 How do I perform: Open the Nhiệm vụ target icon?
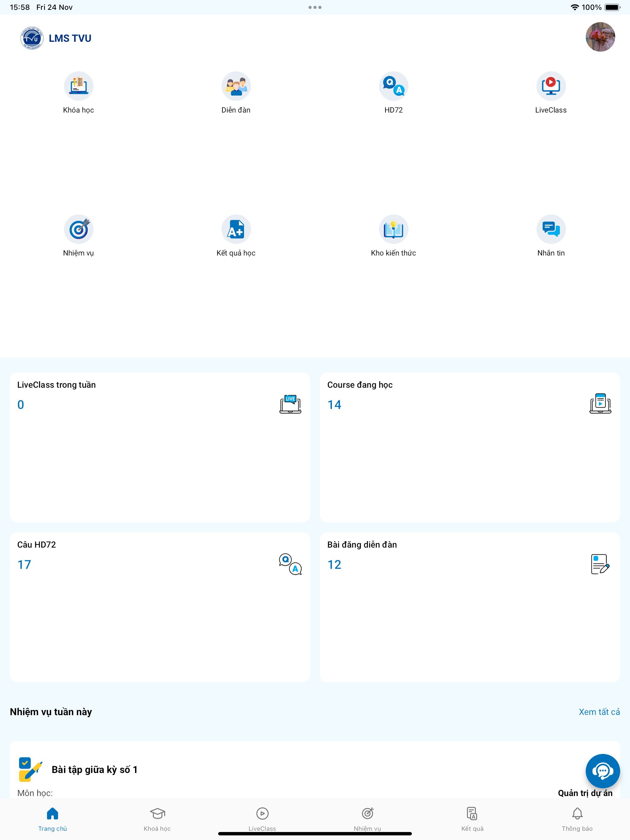79,229
